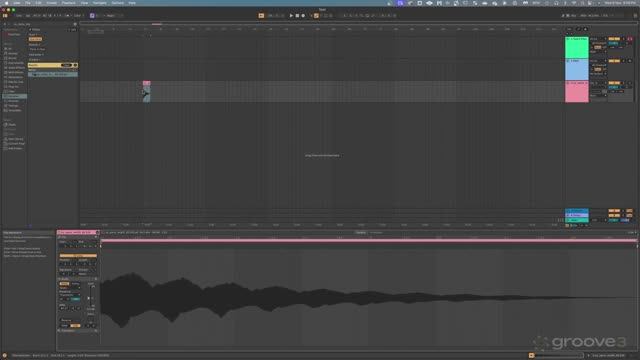Open green track's input type dropdown
Viewport: 640px width, 360px height.
(x=598, y=39)
